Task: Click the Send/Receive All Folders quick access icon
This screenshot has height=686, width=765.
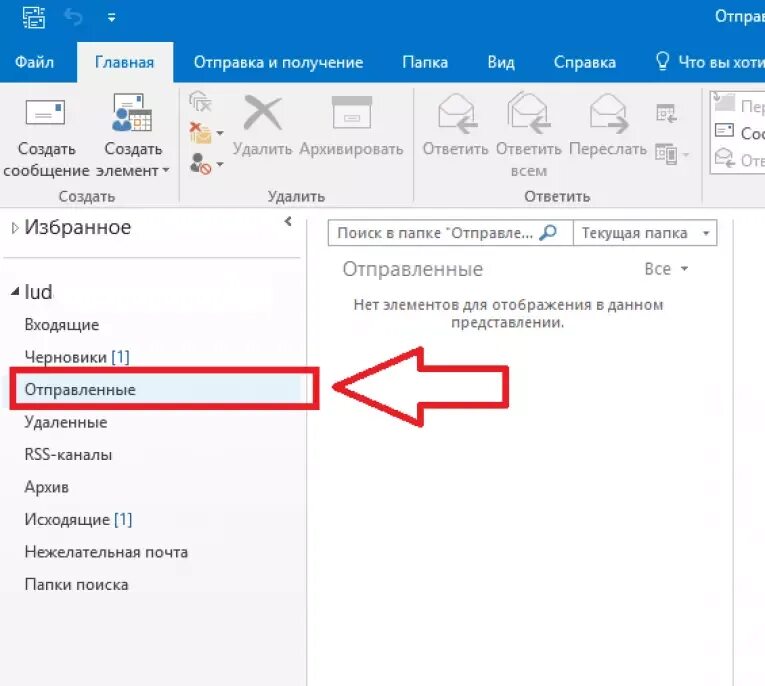Action: (34, 18)
